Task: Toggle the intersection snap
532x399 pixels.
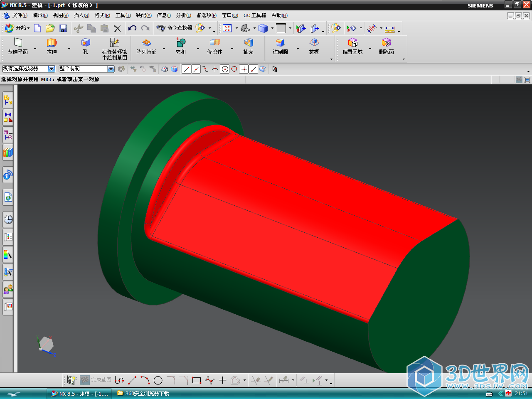Action: point(215,69)
